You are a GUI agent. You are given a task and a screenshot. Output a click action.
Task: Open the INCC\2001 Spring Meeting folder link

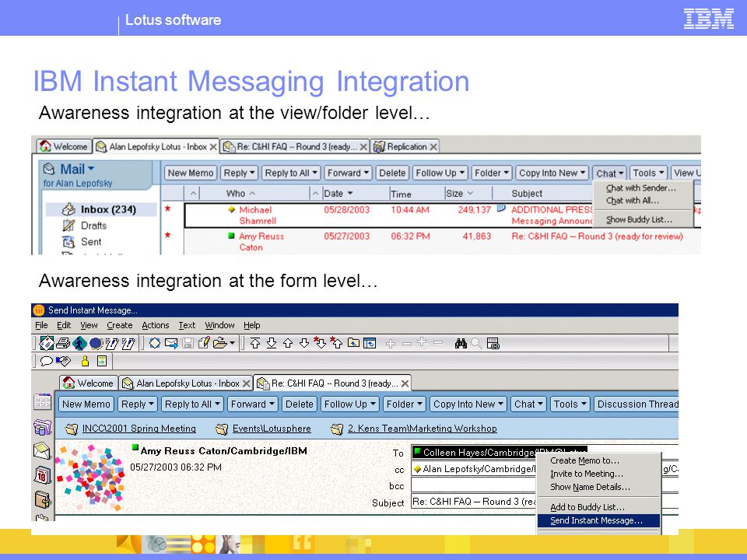coord(139,429)
